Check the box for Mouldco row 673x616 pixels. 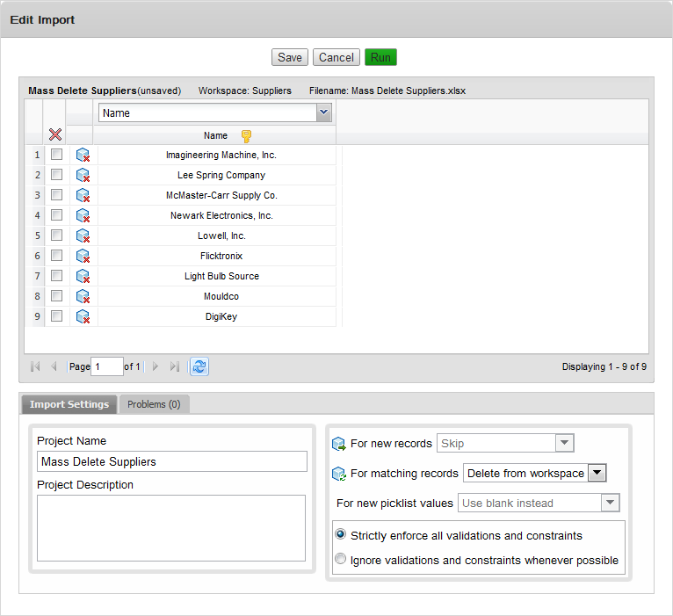tap(56, 295)
